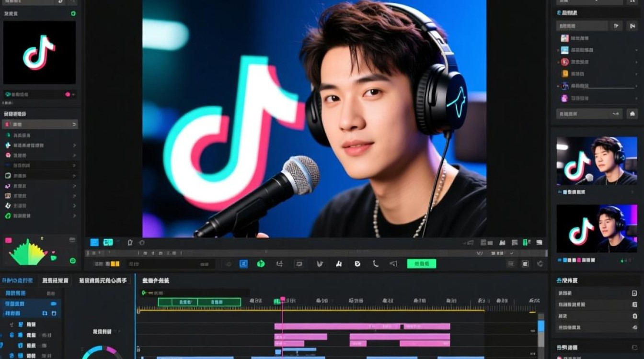This screenshot has height=359, width=644.
Task: Select the red circular item icon in right panel
Action: (x=564, y=62)
